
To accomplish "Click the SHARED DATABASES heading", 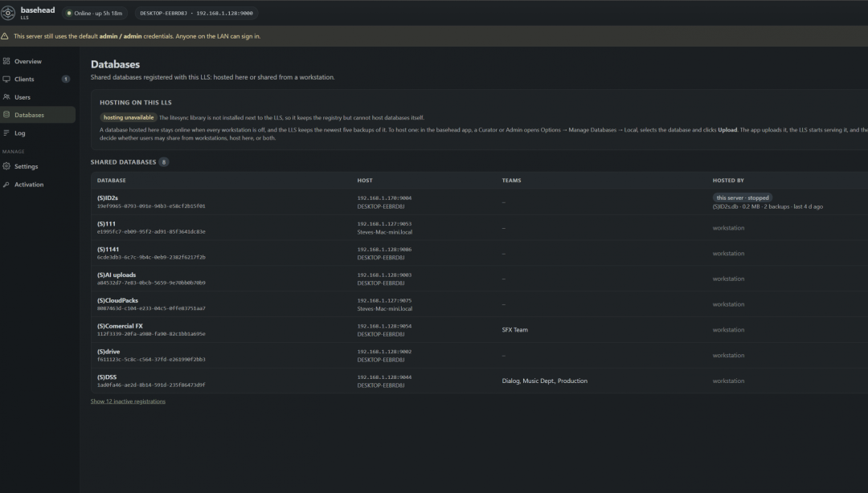I will point(124,162).
